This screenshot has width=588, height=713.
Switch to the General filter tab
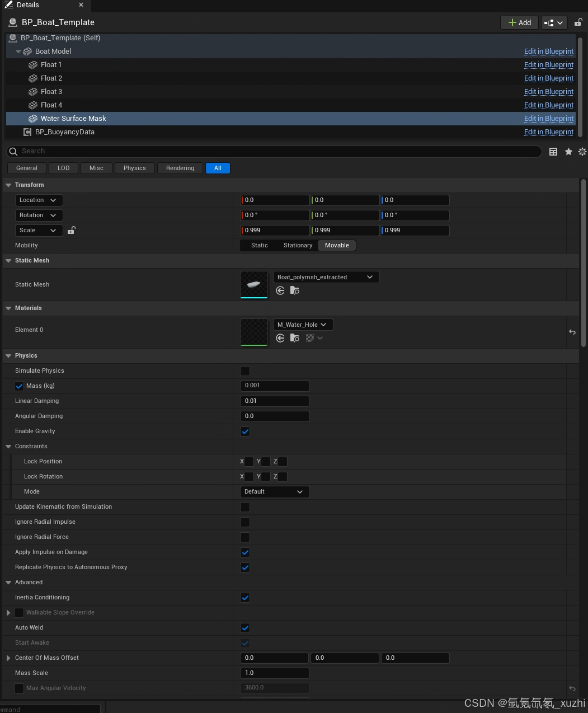click(x=27, y=168)
